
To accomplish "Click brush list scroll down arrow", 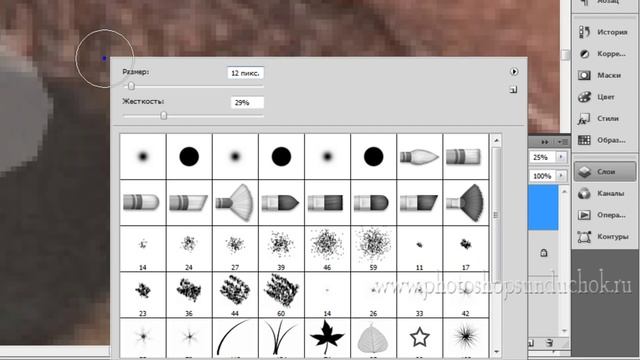I will coord(496,352).
